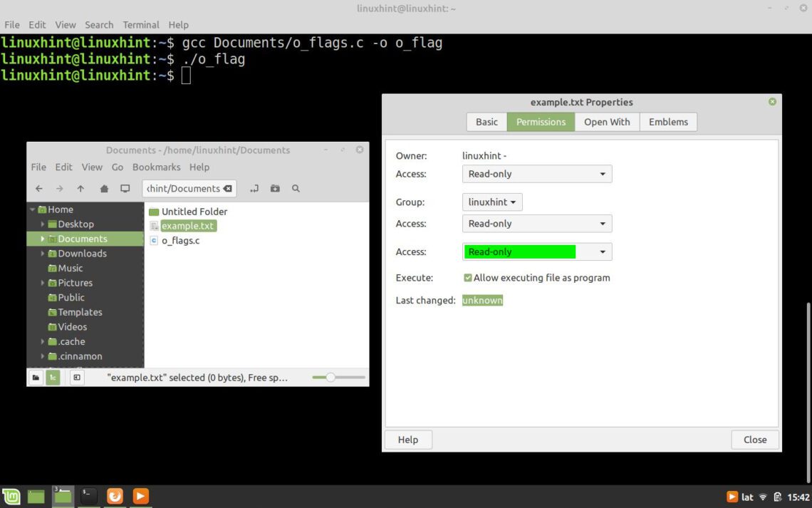Adjust the zoom slider in statusbar
The image size is (812, 508).
(x=331, y=378)
